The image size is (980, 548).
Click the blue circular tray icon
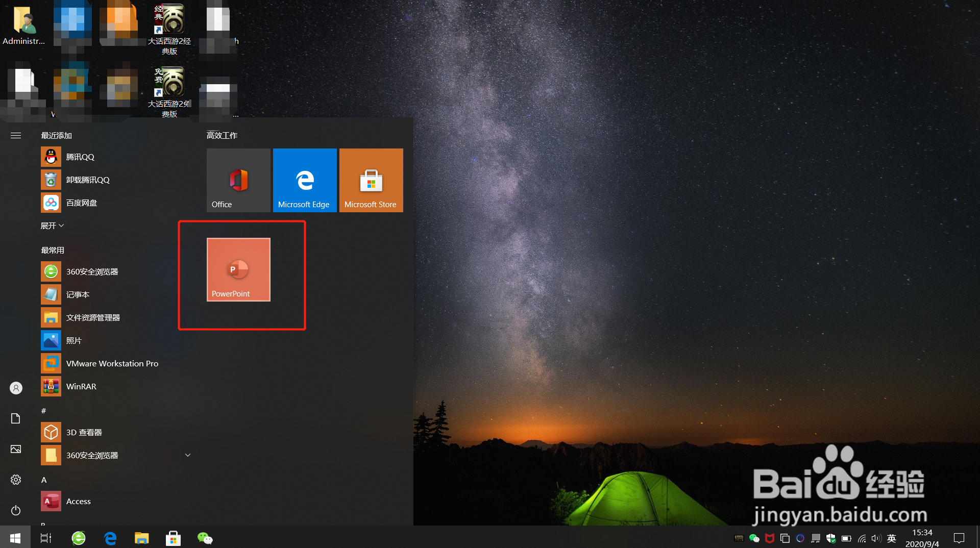click(x=800, y=538)
